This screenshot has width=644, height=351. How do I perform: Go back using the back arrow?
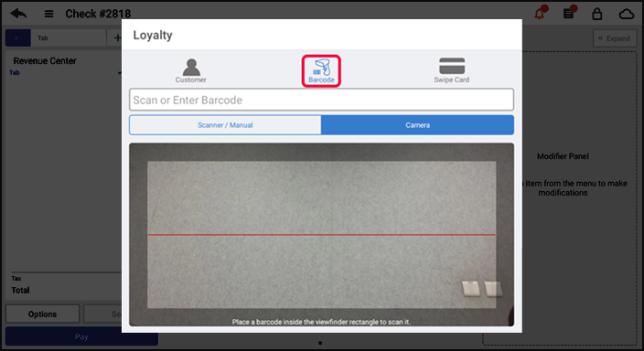click(x=18, y=14)
